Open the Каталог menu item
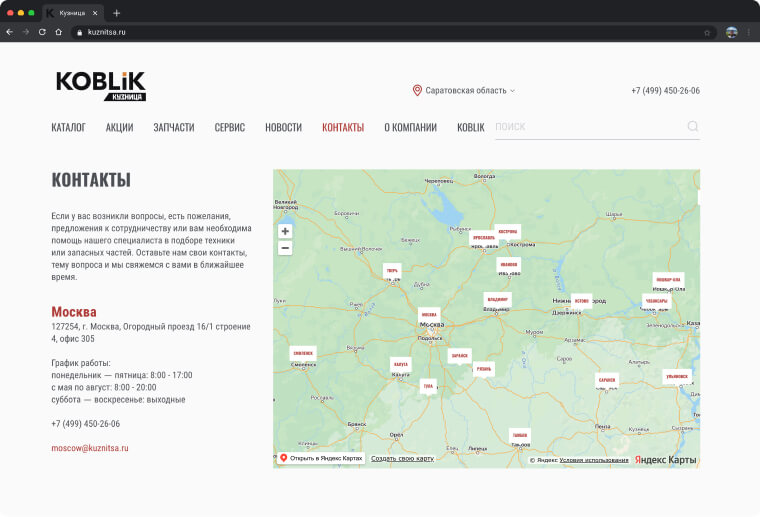Viewport: 760px width, 517px height. coord(68,127)
